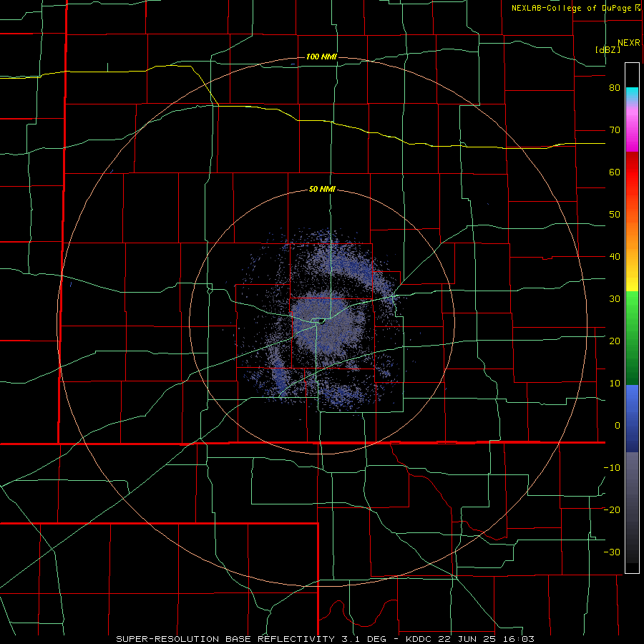
Task: Click the -30 value on the dBZ scale
Action: point(612,552)
